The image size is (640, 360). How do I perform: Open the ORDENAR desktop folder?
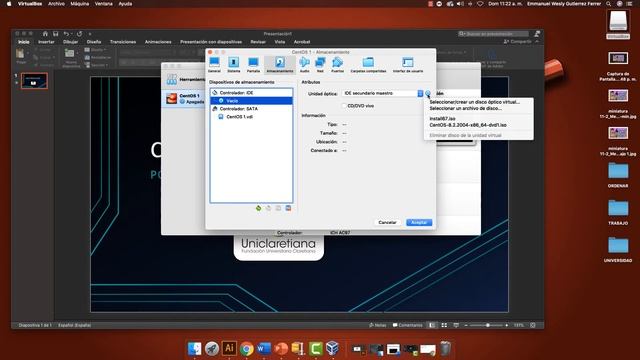618,174
